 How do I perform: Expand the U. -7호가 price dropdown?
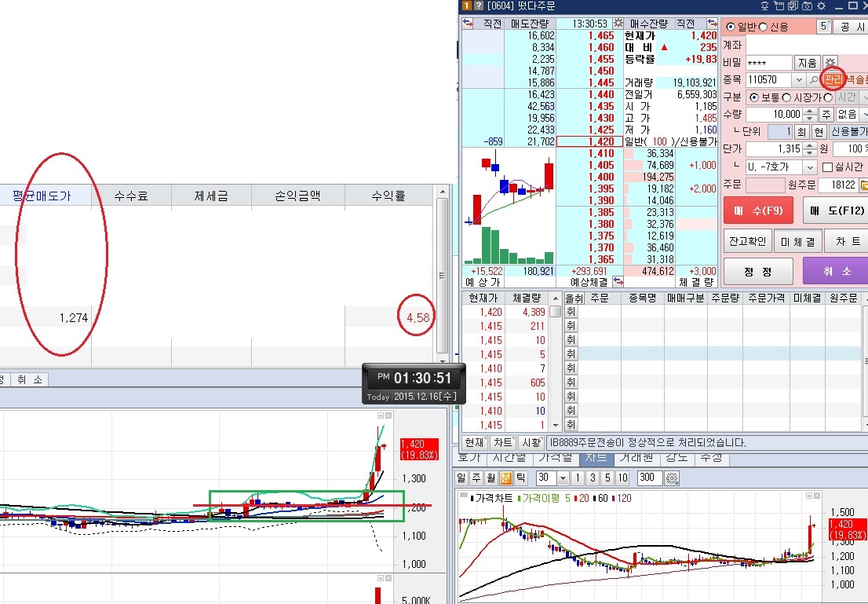(x=810, y=167)
